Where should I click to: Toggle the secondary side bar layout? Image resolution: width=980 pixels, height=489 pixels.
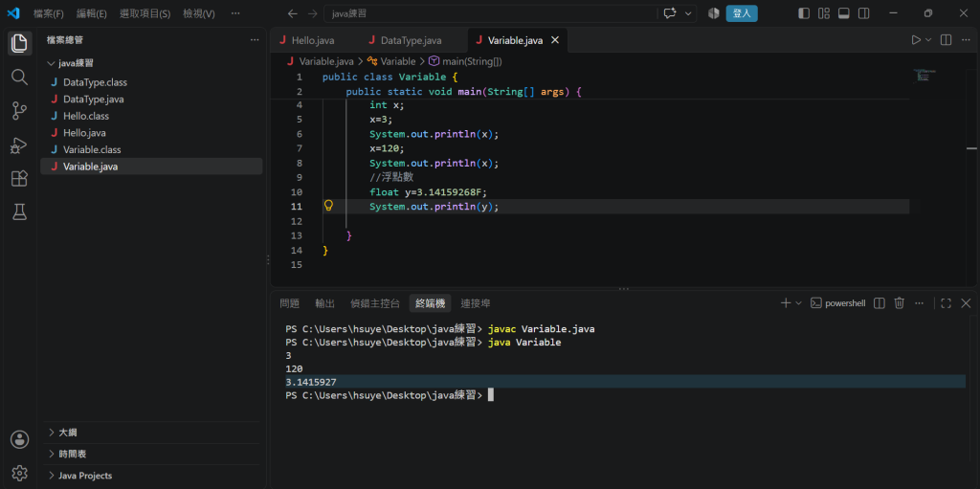point(863,13)
